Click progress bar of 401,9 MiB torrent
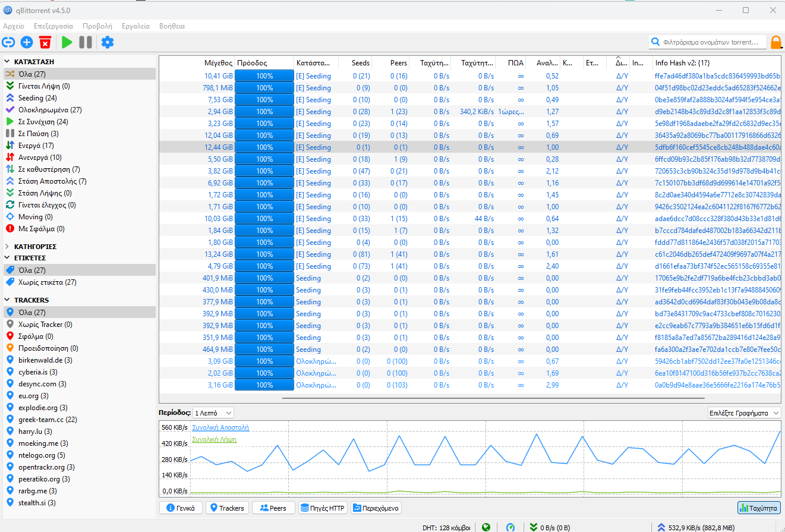Image resolution: width=785 pixels, height=532 pixels. 264,278
